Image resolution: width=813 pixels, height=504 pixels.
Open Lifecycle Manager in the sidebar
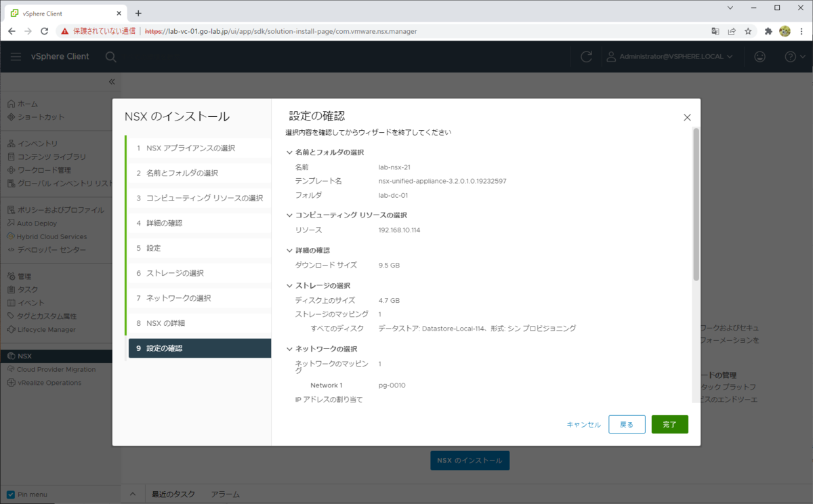tap(41, 330)
